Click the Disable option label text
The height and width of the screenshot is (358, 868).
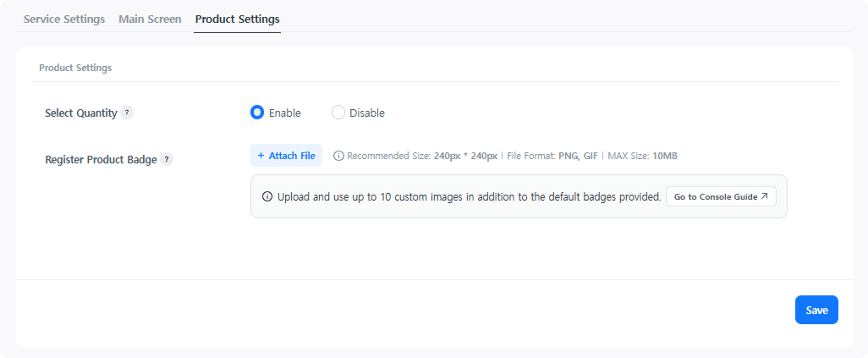tap(366, 113)
